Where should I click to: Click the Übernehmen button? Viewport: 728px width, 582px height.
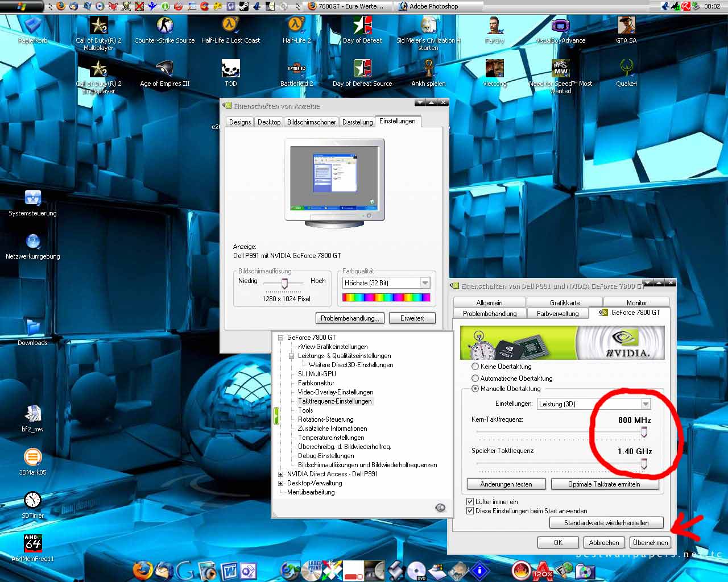click(650, 543)
